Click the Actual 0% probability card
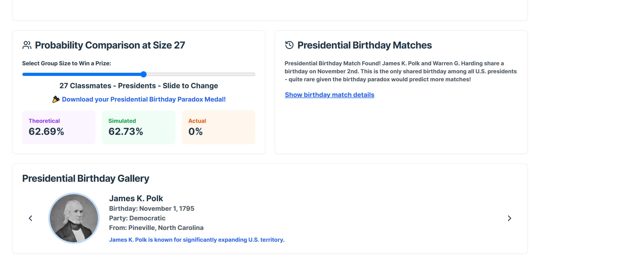The width and height of the screenshot is (644, 259). pos(218,127)
